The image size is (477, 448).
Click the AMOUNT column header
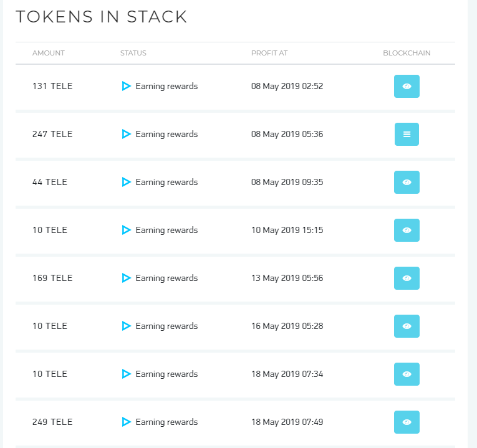(x=49, y=53)
